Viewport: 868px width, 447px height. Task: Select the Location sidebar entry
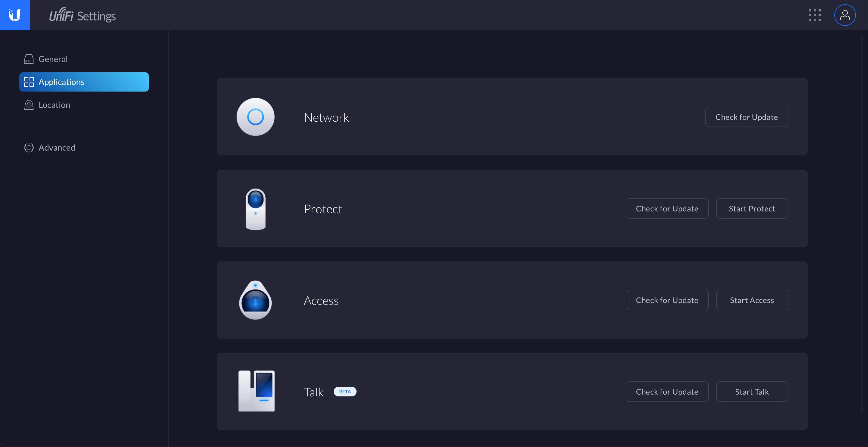pos(54,105)
